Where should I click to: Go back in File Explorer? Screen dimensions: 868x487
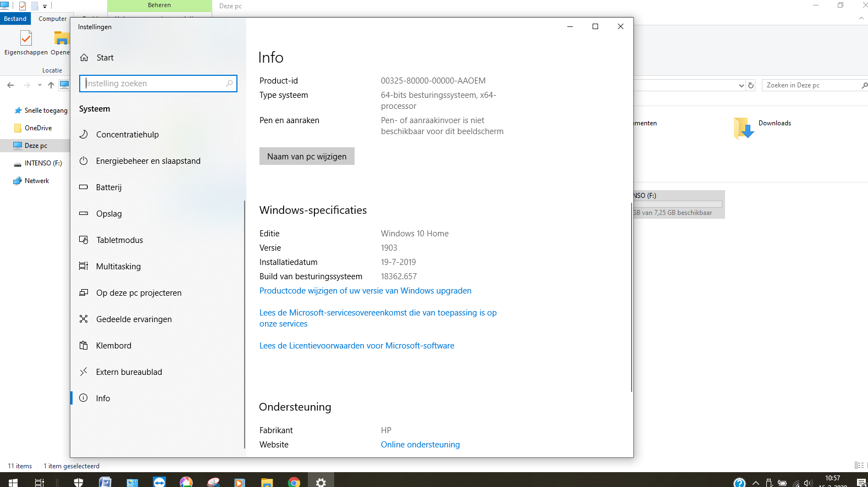click(10, 85)
